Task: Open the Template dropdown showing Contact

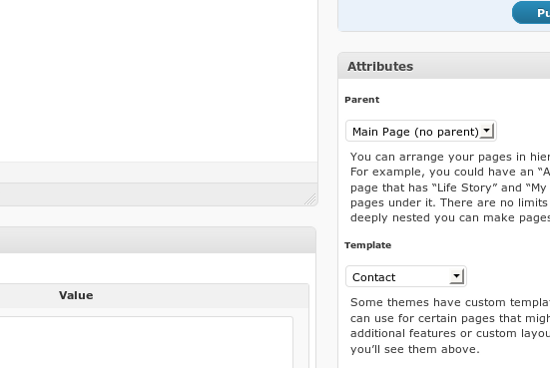Action: [x=406, y=276]
